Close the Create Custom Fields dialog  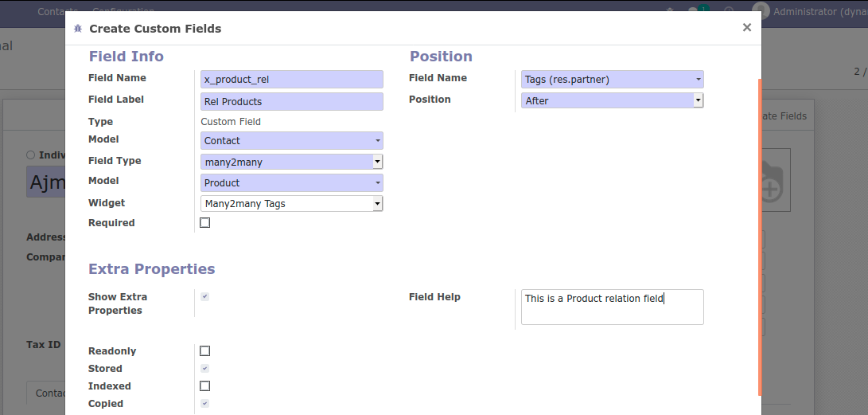pos(746,28)
